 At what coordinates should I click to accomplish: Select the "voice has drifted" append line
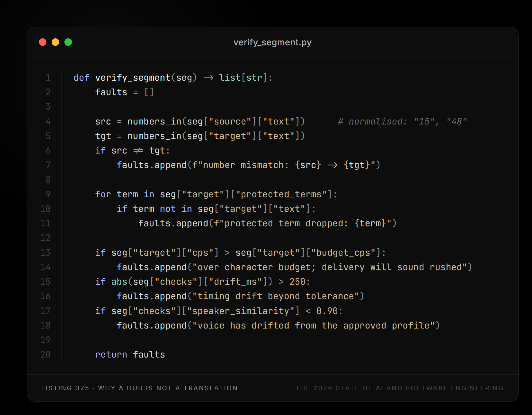point(278,325)
